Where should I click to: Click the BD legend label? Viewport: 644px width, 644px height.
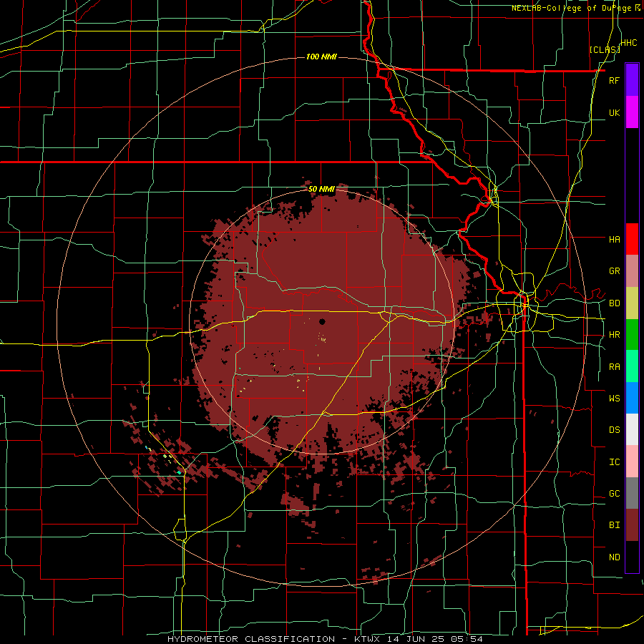(x=614, y=303)
